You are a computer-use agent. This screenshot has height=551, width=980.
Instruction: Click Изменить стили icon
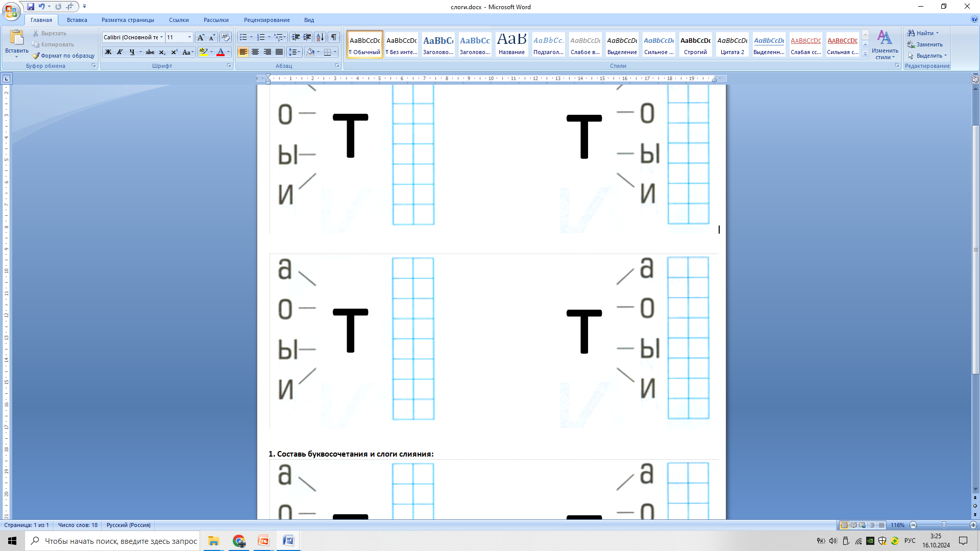[885, 44]
